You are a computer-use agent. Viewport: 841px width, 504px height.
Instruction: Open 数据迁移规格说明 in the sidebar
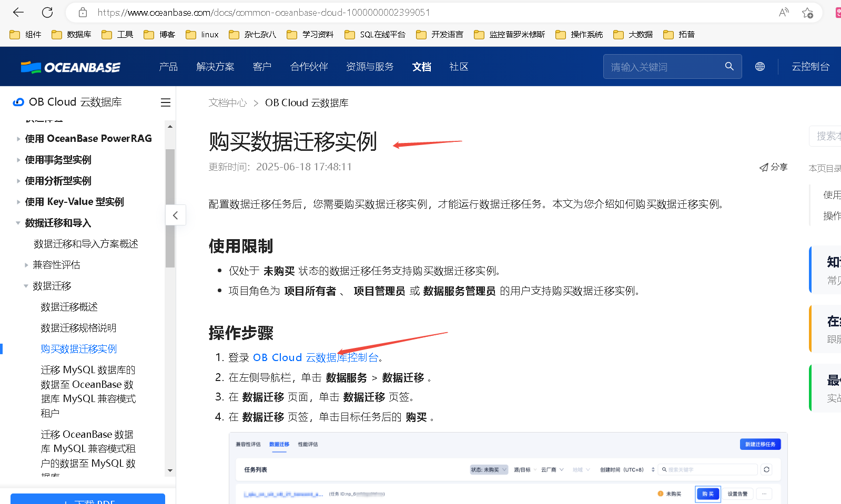point(78,328)
